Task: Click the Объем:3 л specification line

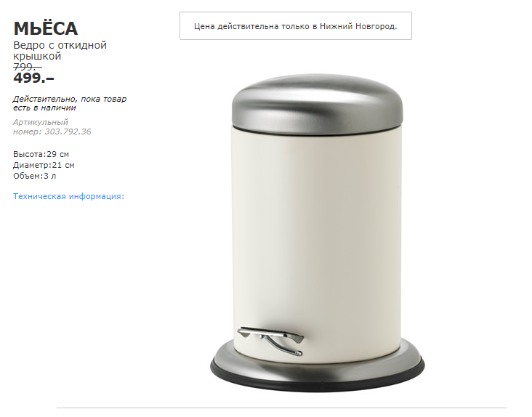Action: pyautogui.click(x=35, y=176)
